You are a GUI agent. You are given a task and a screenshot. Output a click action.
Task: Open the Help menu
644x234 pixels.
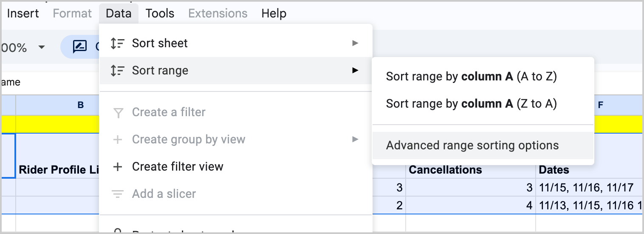point(274,14)
